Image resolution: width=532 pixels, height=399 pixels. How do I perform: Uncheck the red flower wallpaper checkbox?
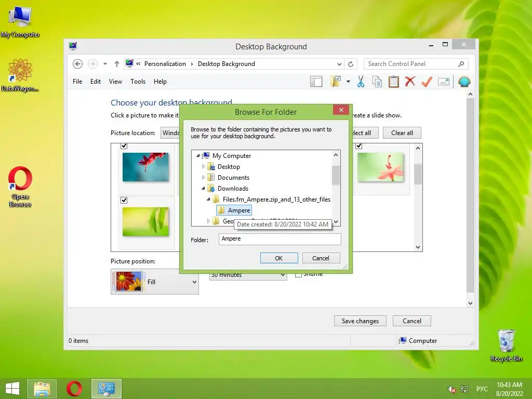click(124, 146)
